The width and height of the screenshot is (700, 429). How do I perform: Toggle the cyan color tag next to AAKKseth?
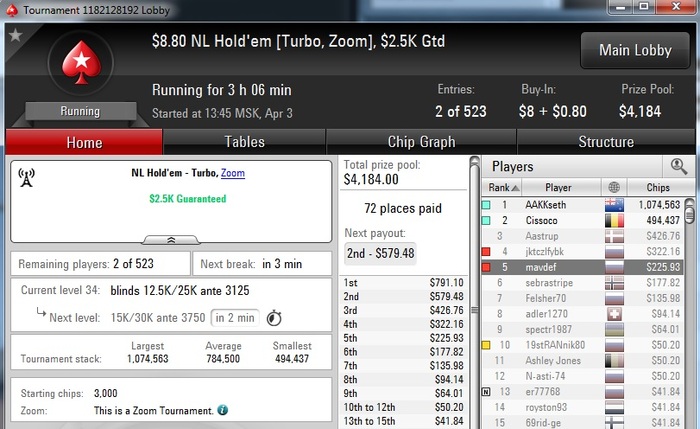tap(486, 205)
